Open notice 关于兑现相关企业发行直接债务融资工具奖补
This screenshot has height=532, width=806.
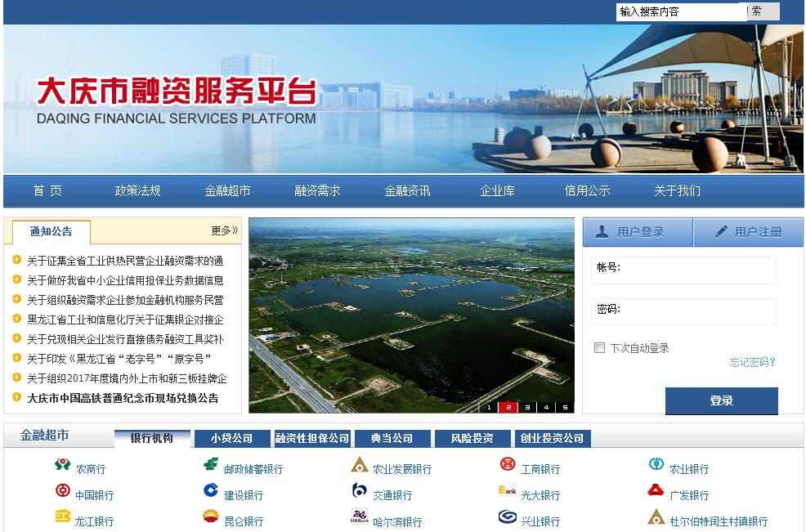pos(125,339)
